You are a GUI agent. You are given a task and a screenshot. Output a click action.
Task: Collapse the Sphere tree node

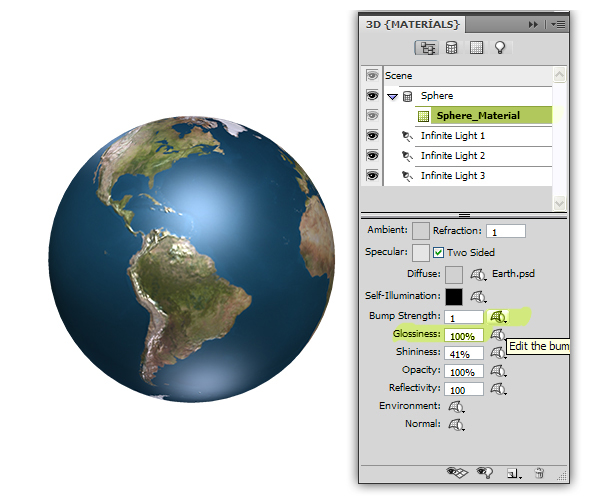click(x=392, y=96)
